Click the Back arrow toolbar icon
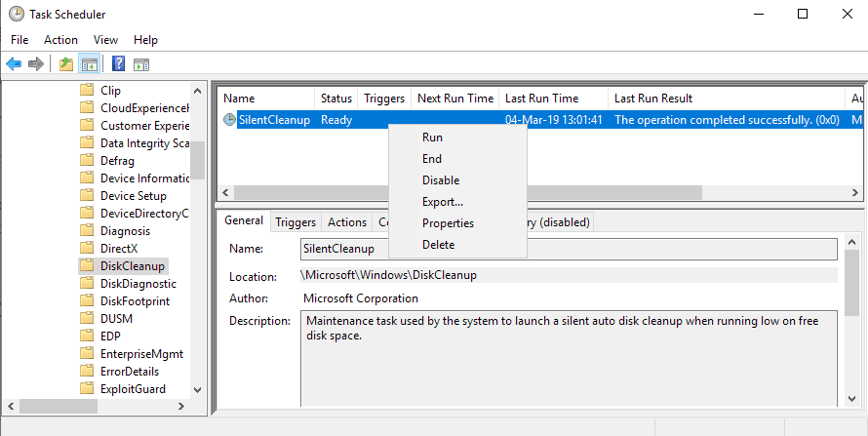The image size is (868, 436). [14, 64]
